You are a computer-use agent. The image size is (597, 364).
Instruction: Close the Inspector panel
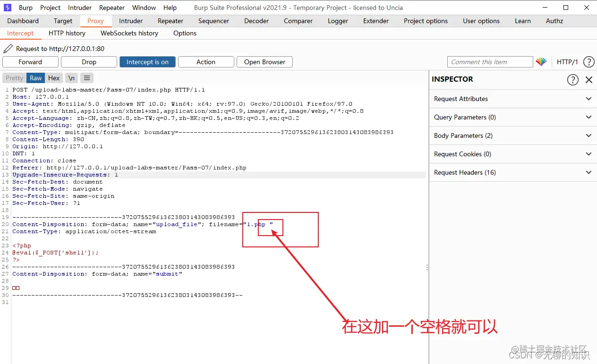[588, 80]
